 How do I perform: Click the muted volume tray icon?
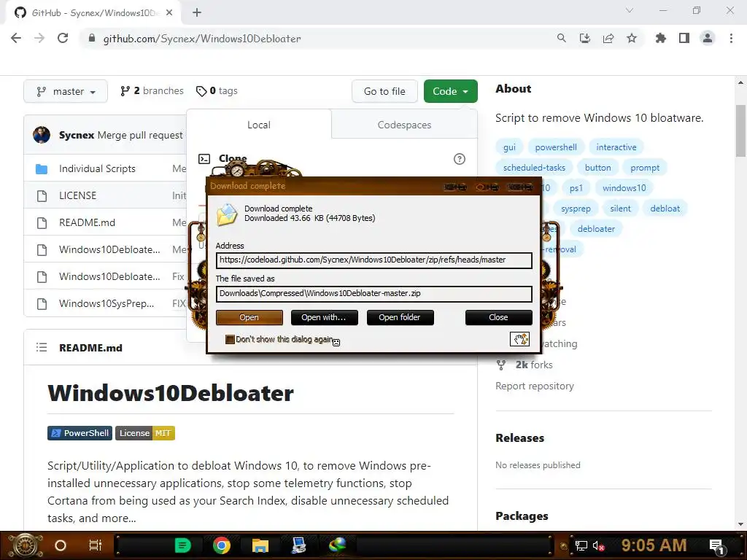click(599, 545)
